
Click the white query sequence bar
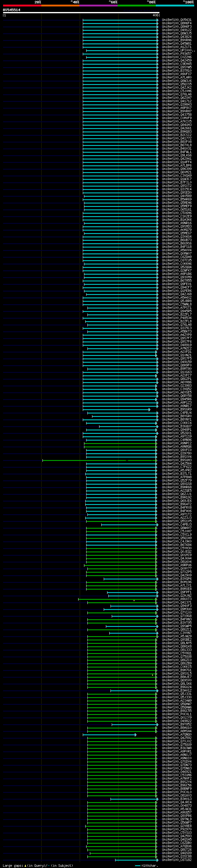pos(81,13)
